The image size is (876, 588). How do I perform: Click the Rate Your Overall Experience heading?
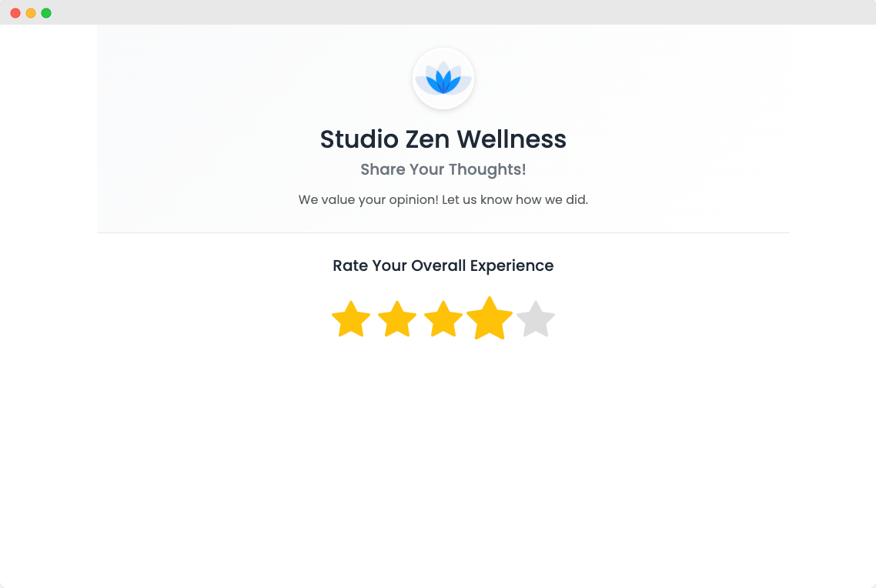pos(443,266)
